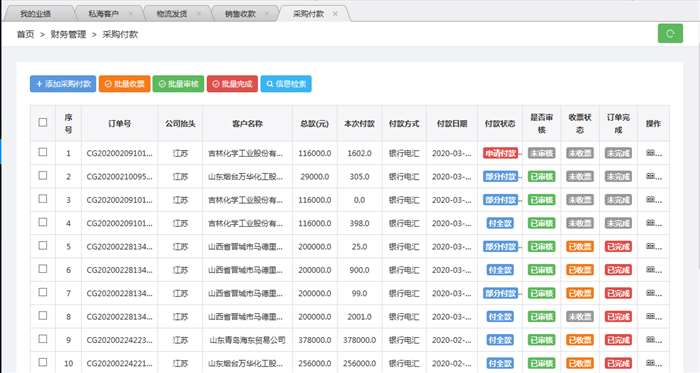Open the 操作 edit link in row 1
Image resolution: width=700 pixels, height=373 pixels.
pos(654,153)
